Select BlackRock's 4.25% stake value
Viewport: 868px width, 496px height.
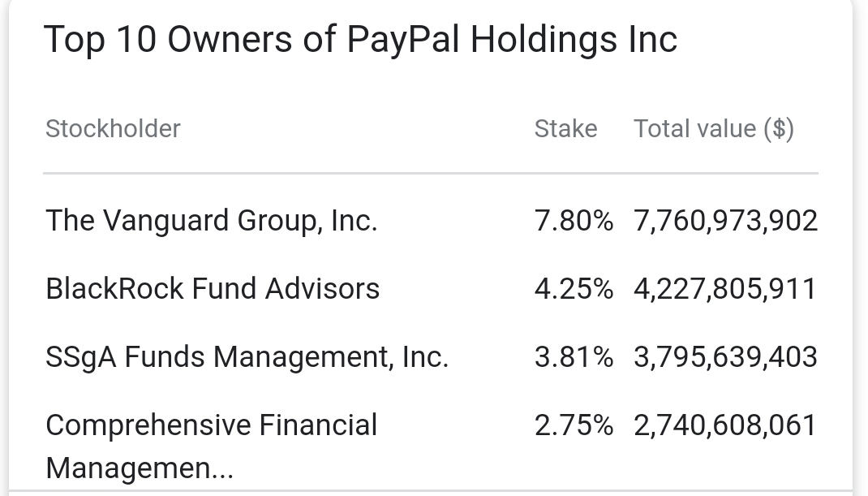(x=574, y=288)
